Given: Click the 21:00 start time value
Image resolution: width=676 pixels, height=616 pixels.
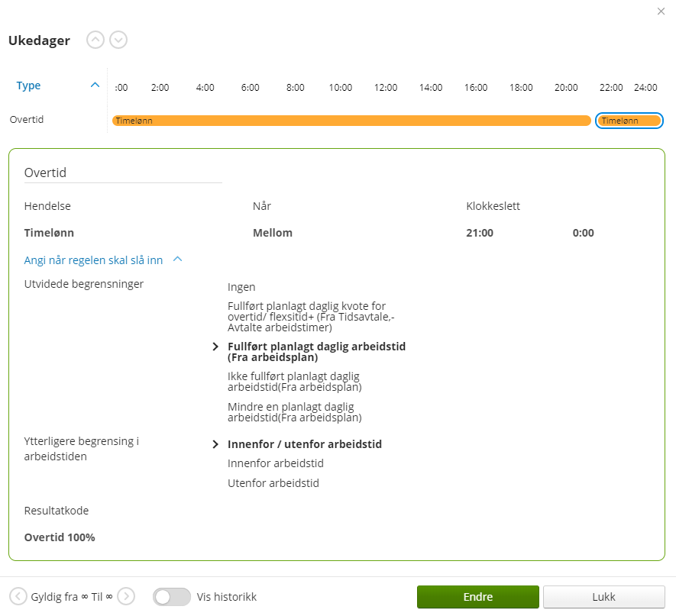Looking at the screenshot, I should (480, 233).
